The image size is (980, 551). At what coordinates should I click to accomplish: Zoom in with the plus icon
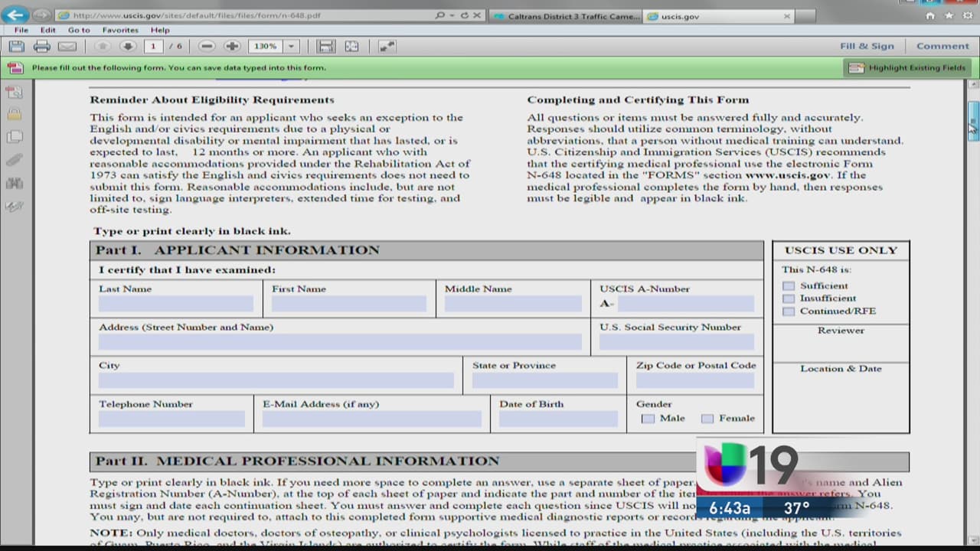point(232,47)
